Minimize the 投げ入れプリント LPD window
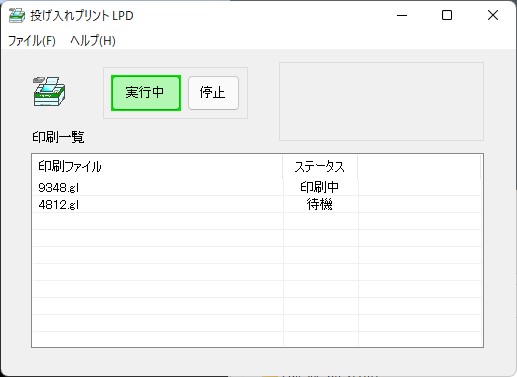Image resolution: width=517 pixels, height=377 pixels. 402,15
